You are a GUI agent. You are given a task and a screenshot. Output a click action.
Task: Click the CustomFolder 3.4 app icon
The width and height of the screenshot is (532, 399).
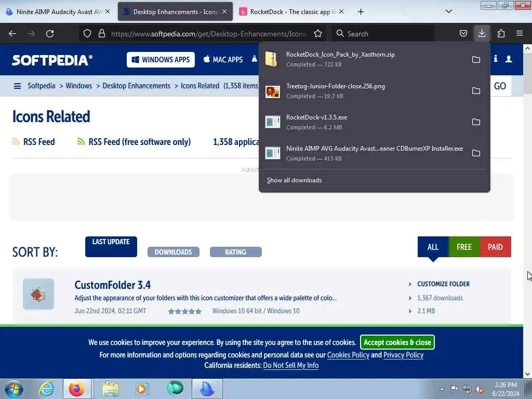[x=38, y=294]
